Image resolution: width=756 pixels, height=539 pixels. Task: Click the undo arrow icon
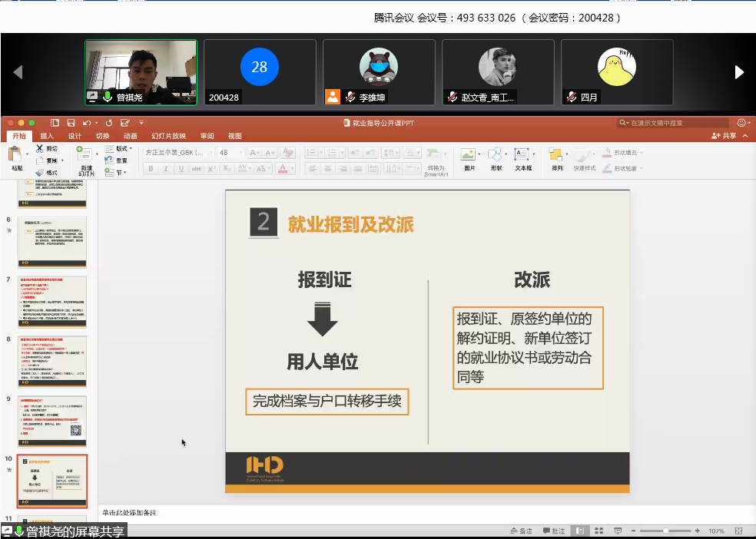(x=87, y=123)
